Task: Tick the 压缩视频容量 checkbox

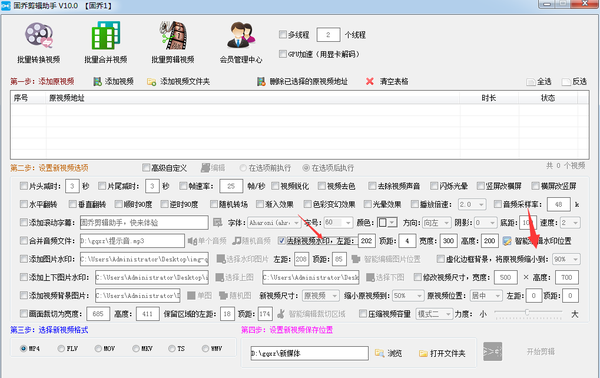Action: click(363, 314)
